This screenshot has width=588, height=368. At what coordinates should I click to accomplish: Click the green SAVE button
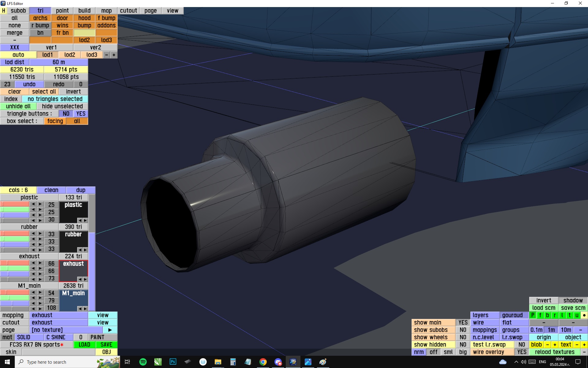[x=106, y=344]
